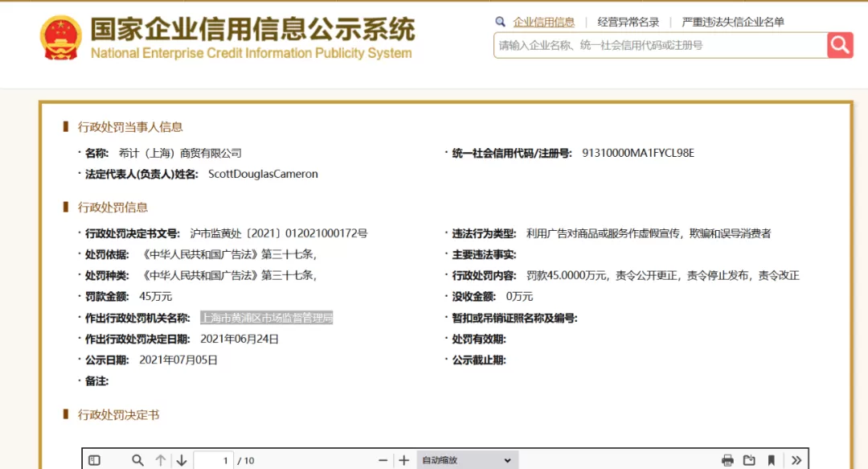Open find in PDF document

click(x=138, y=460)
